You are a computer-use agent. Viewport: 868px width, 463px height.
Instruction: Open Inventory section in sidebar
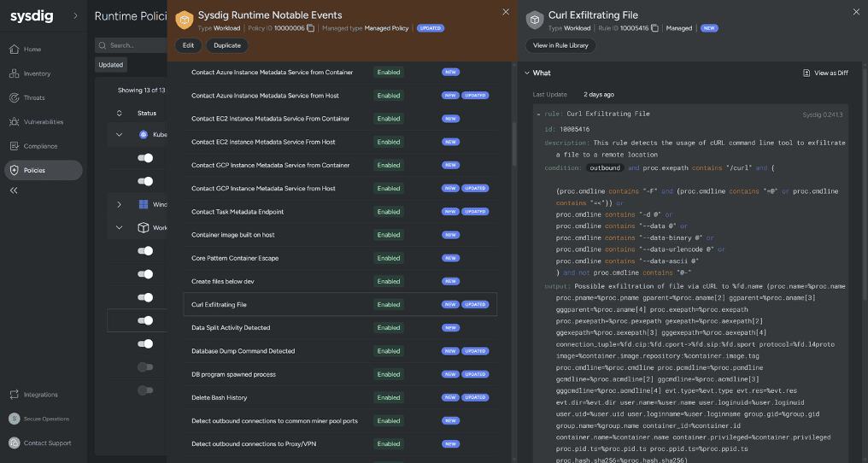click(37, 73)
